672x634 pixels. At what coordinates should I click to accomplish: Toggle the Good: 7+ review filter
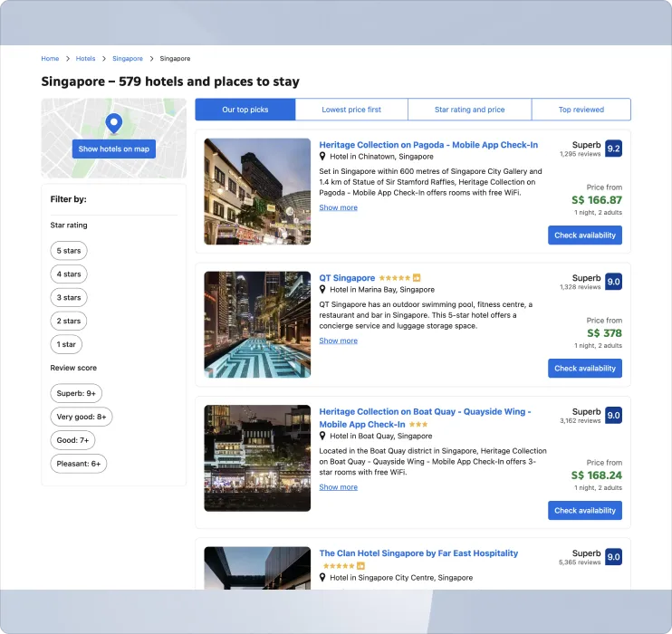pos(72,440)
